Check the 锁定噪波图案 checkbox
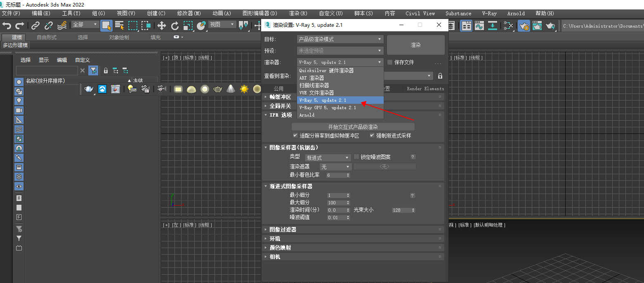This screenshot has height=283, width=644. 356,157
